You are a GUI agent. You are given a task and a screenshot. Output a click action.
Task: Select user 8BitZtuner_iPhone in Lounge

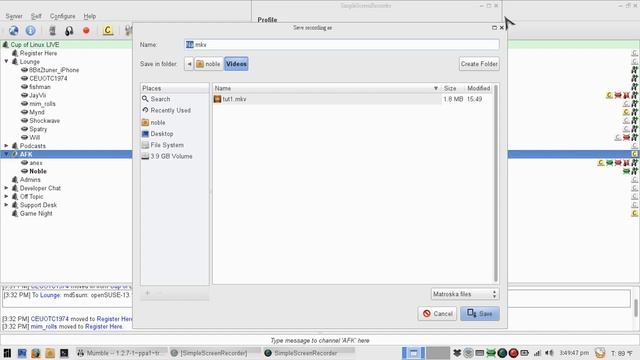pos(54,70)
